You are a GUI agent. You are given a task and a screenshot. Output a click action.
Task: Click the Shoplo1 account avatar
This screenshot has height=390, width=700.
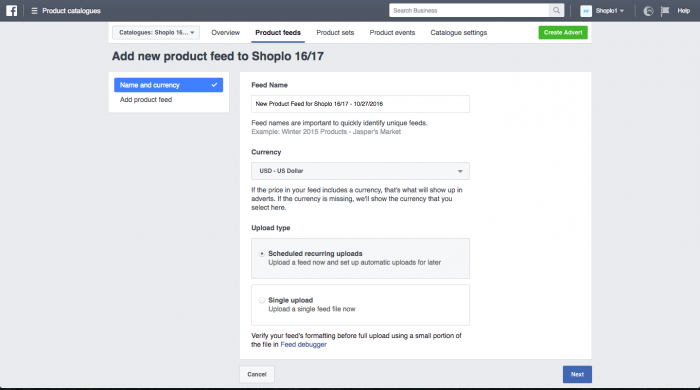(586, 11)
